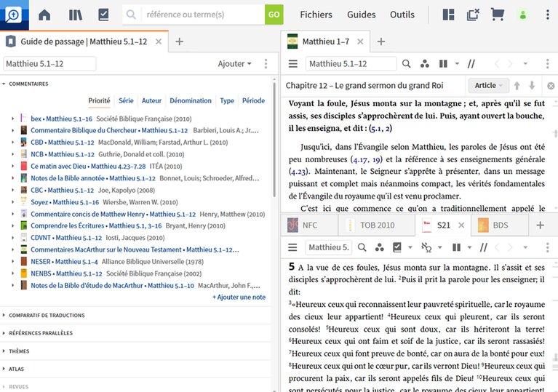Viewport: 558px width, 392px height.
Task: Click the search magnifier in command box
Action: (x=131, y=15)
